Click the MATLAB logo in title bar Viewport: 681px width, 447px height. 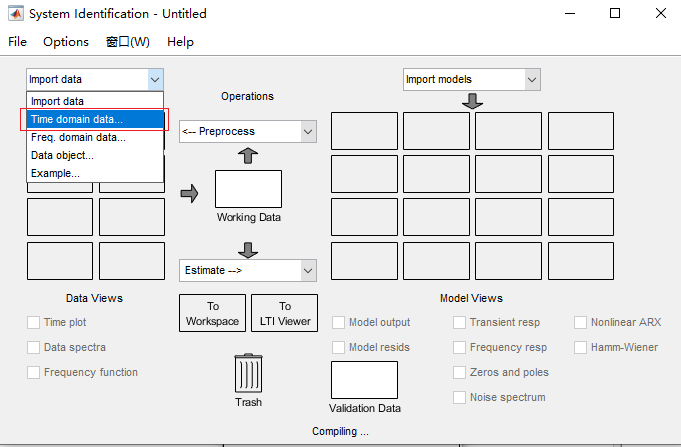pyautogui.click(x=15, y=14)
